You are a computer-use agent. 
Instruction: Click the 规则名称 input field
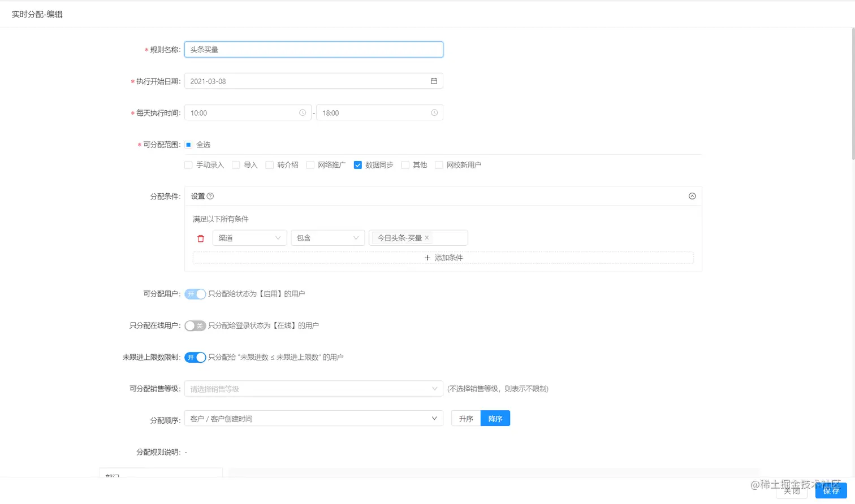coord(314,50)
